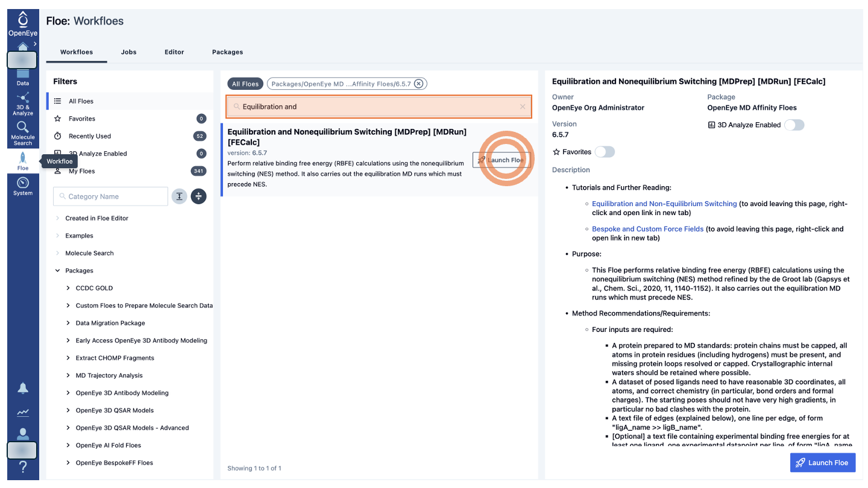Open the notifications bell icon
Viewport: 868px width, 488px height.
tap(23, 388)
